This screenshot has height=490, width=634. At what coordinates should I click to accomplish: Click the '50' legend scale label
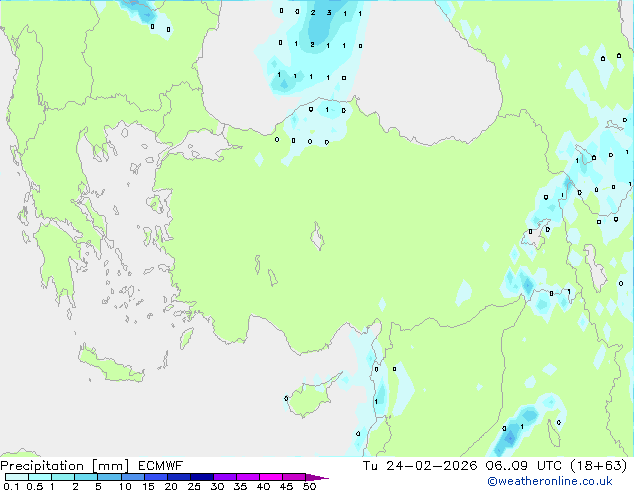pos(309,486)
